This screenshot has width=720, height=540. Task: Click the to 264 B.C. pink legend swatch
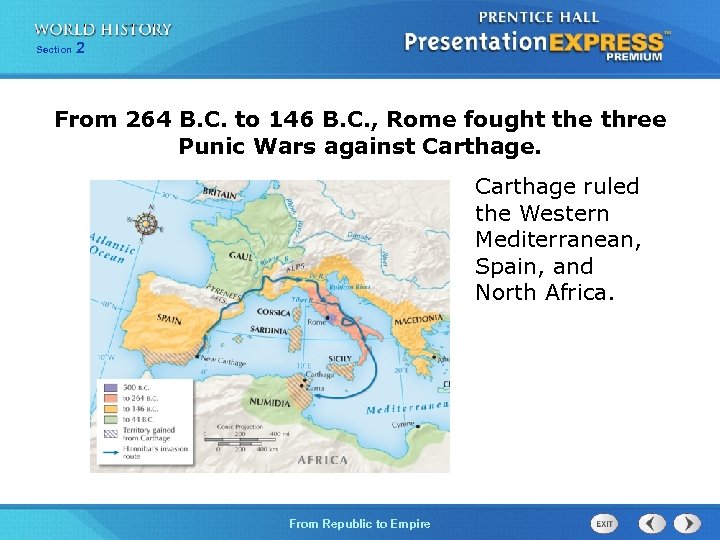pos(111,398)
